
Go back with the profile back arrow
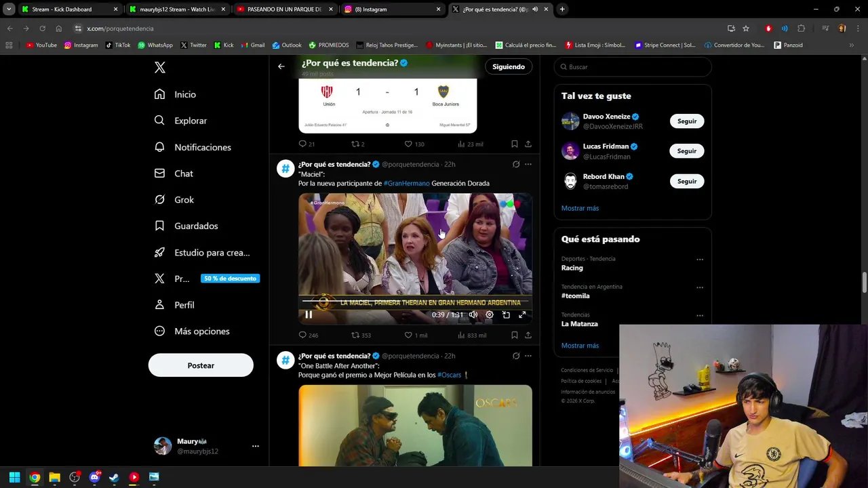point(281,66)
